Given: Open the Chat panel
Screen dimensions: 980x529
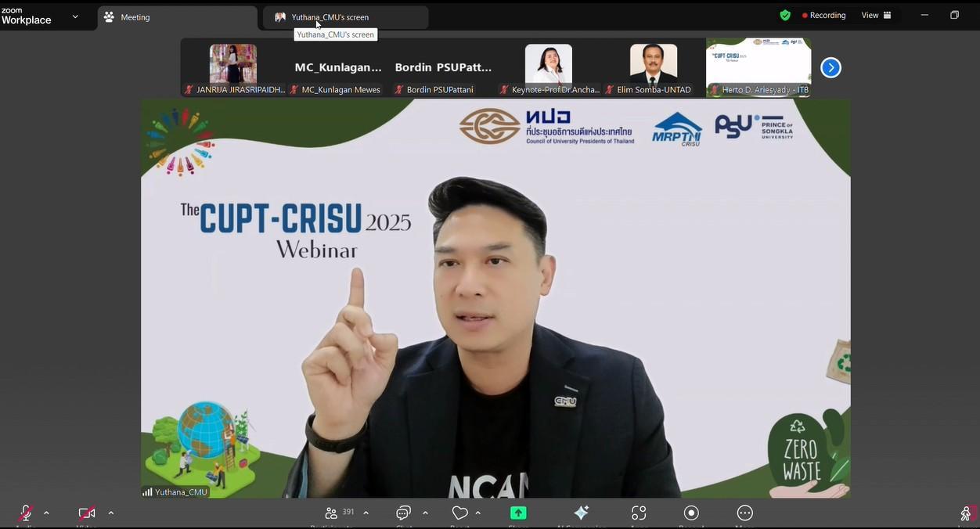Looking at the screenshot, I should (403, 513).
